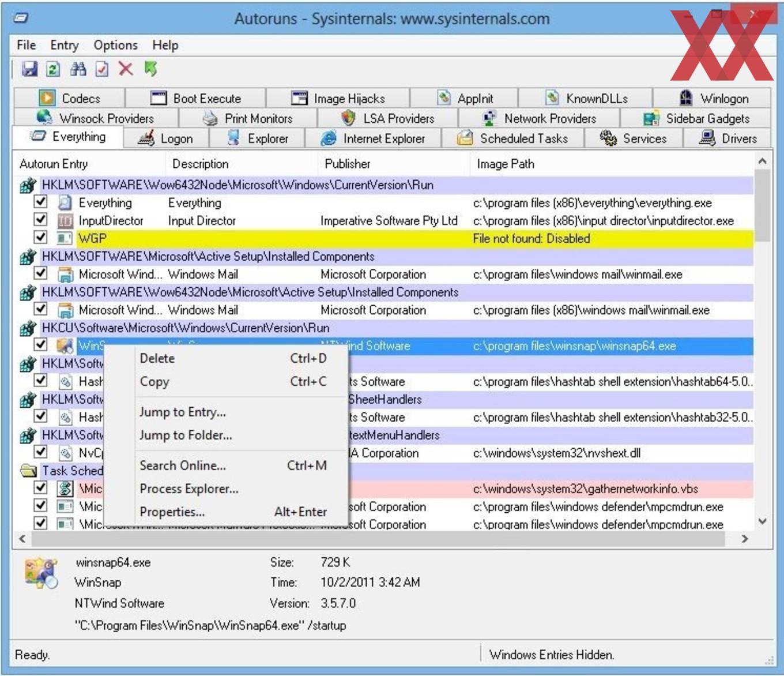Viewport: 784px width, 676px height.
Task: Toggle the WGP entry checkbox
Action: pyautogui.click(x=40, y=237)
